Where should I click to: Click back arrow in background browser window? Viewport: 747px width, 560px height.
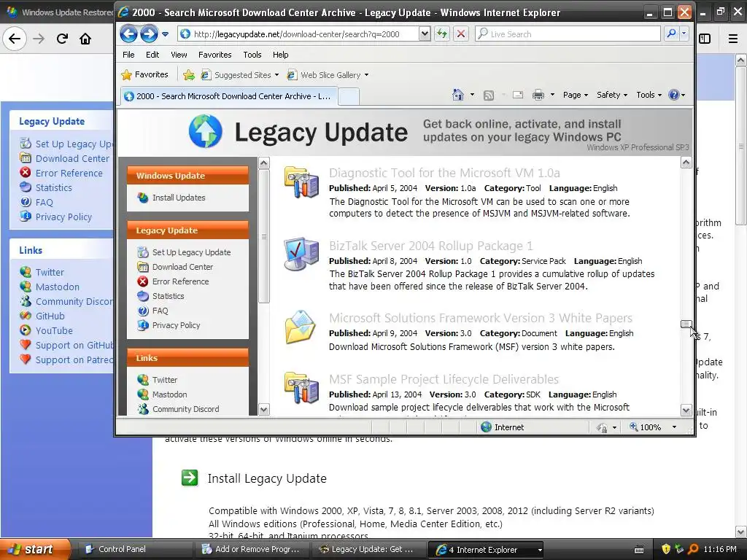[x=15, y=39]
